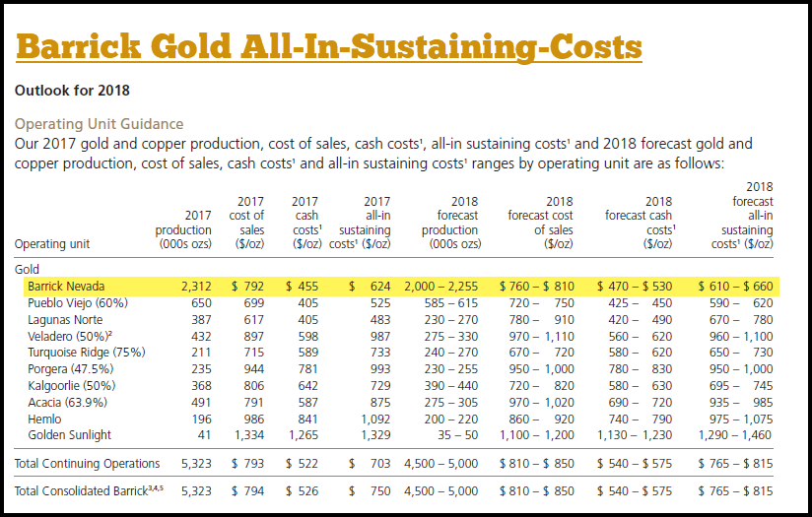812x517 pixels.
Task: Click the '2017 cash costs' column header
Action: (306, 222)
